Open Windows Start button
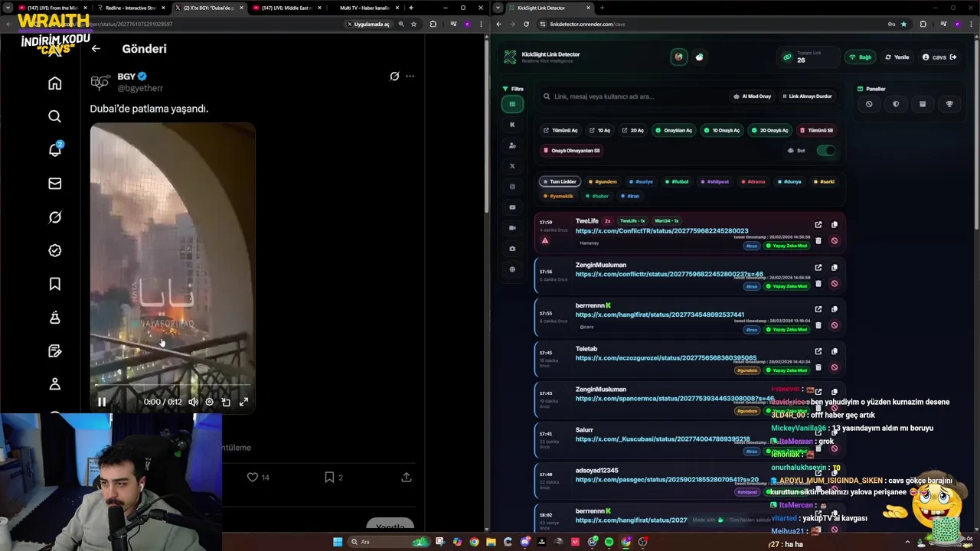980x551 pixels. 338,542
